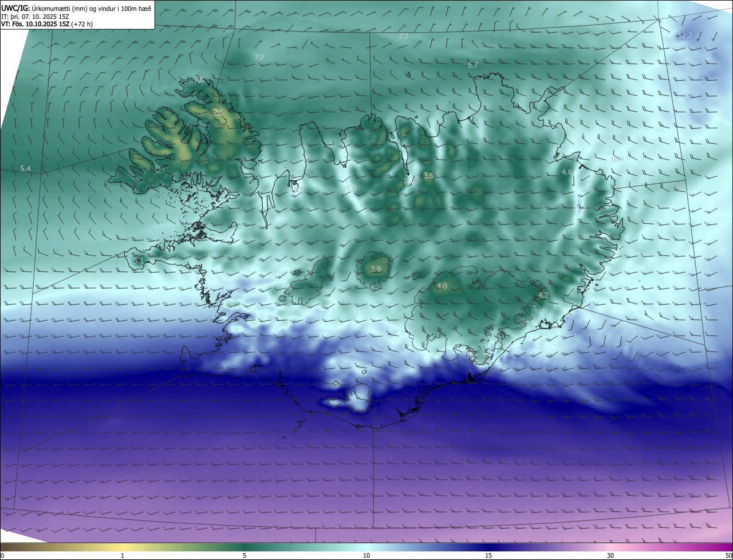Select the 30 tick label on the colour scale
The image size is (733, 560).
coord(610,555)
